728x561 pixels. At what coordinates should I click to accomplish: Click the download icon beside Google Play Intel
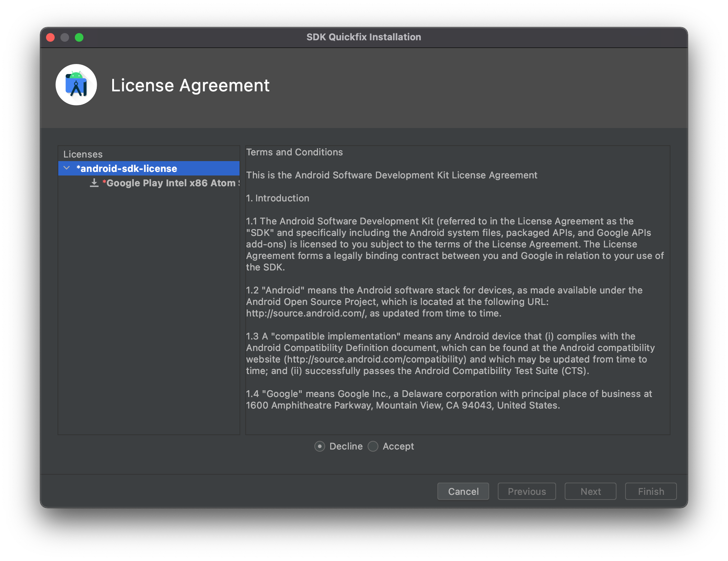point(94,183)
